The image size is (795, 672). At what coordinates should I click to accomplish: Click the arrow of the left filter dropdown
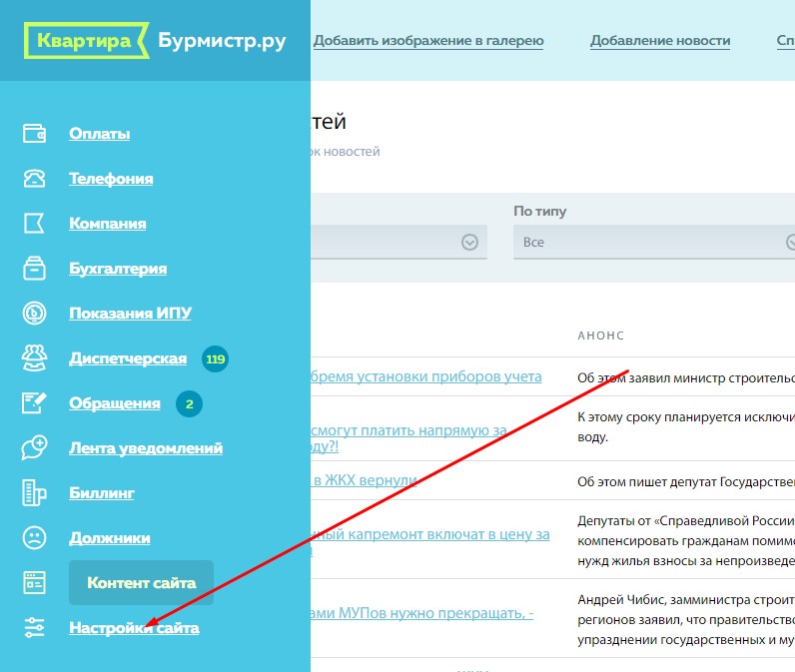coord(469,243)
